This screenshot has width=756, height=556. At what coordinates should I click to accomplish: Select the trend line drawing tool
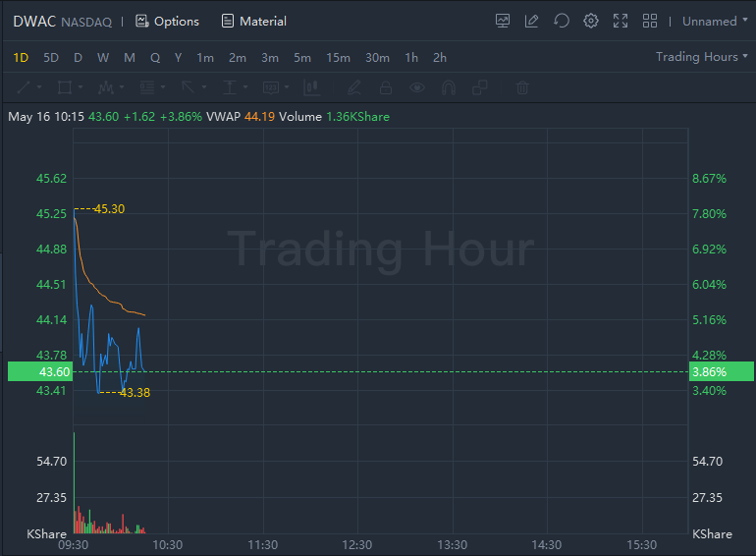click(24, 87)
